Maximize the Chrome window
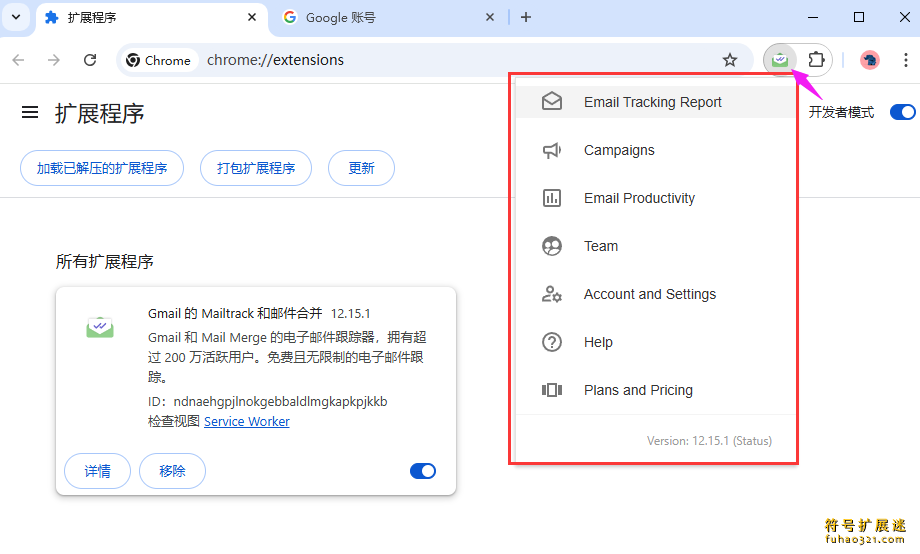 point(859,18)
